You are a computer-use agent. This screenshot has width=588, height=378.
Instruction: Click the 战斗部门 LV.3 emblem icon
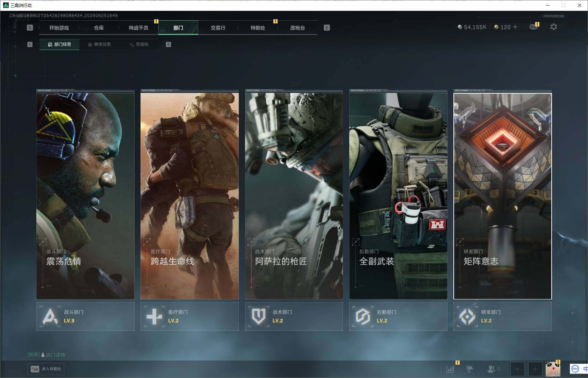tap(50, 317)
